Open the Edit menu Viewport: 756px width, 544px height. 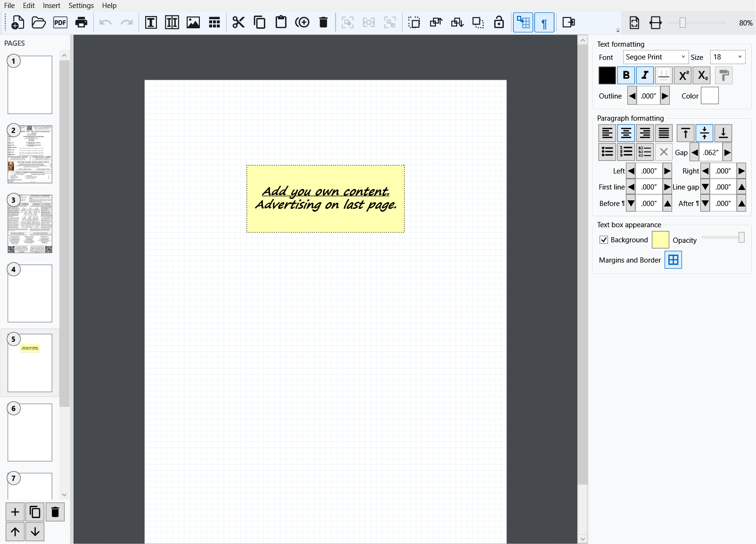pyautogui.click(x=29, y=6)
